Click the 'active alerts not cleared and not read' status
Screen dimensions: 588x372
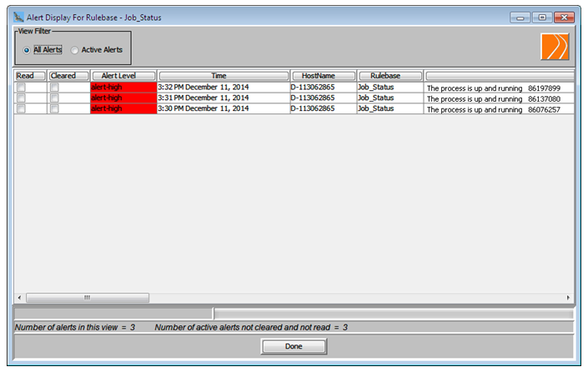click(x=251, y=327)
